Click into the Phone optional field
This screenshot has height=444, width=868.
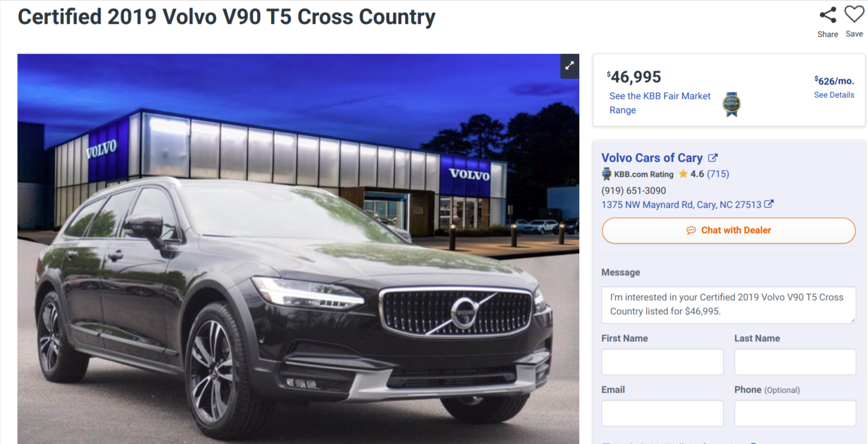(795, 413)
